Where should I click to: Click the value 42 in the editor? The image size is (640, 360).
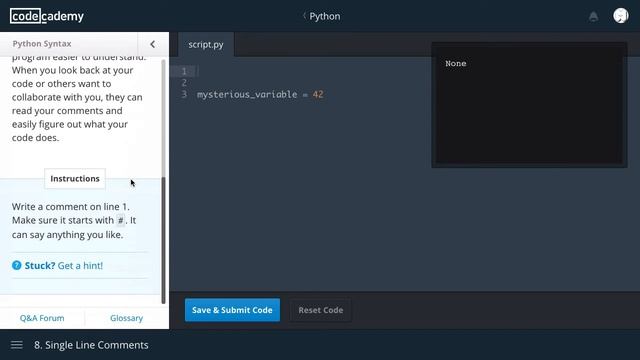click(x=318, y=94)
